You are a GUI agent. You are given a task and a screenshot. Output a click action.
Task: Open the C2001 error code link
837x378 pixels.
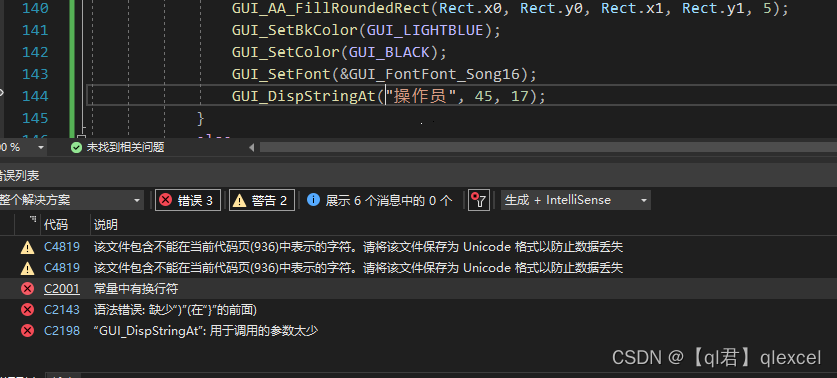(62, 289)
